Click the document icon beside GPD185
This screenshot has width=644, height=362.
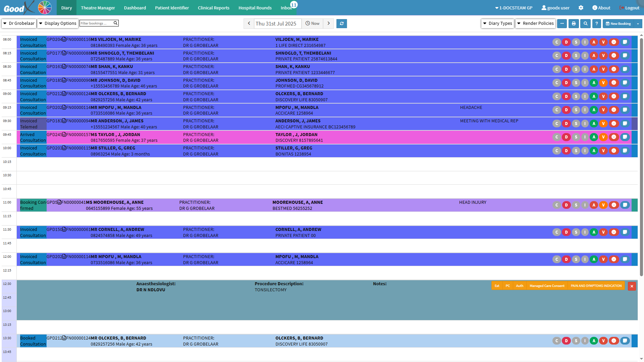pyautogui.click(x=64, y=80)
